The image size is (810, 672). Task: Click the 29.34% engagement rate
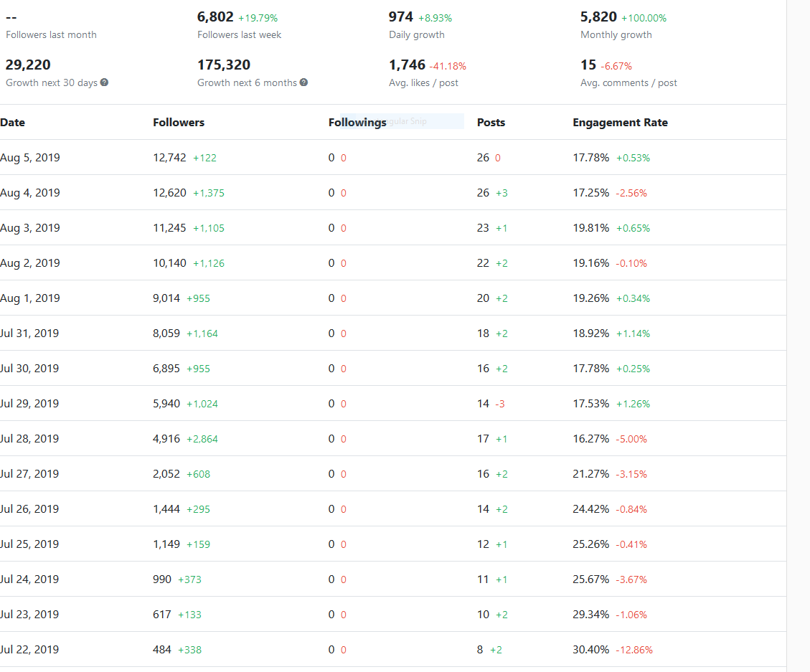(591, 614)
